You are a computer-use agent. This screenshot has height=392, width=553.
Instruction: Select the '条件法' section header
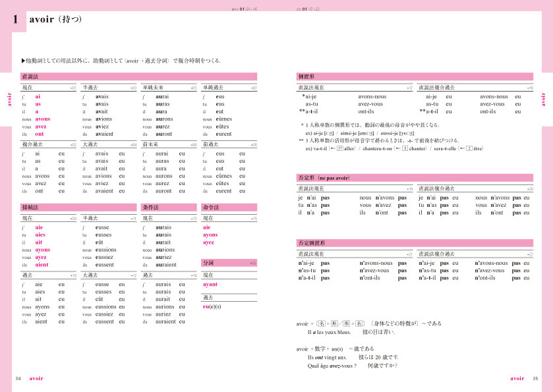tap(169, 208)
